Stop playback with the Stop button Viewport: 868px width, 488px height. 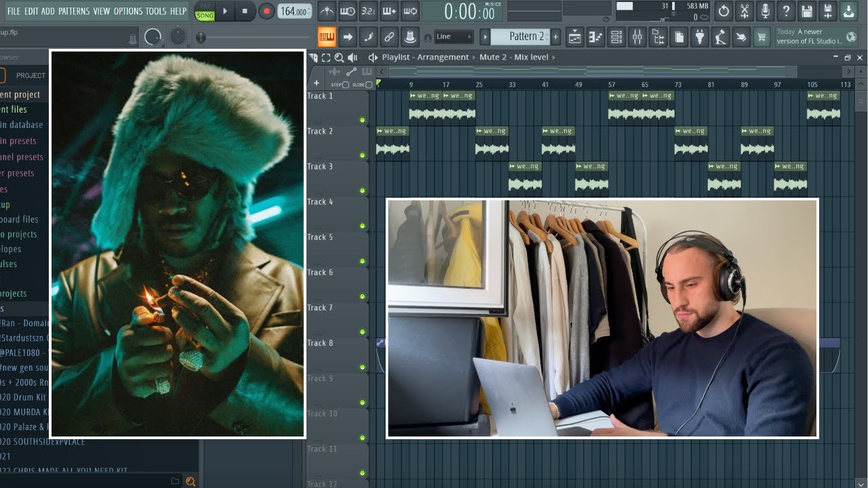point(245,12)
